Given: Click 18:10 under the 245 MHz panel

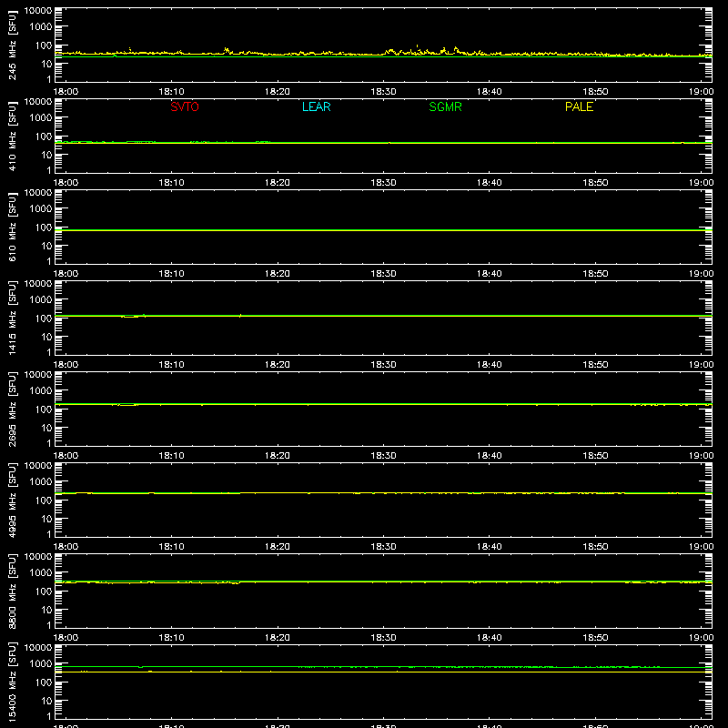Looking at the screenshot, I should coord(171,92).
